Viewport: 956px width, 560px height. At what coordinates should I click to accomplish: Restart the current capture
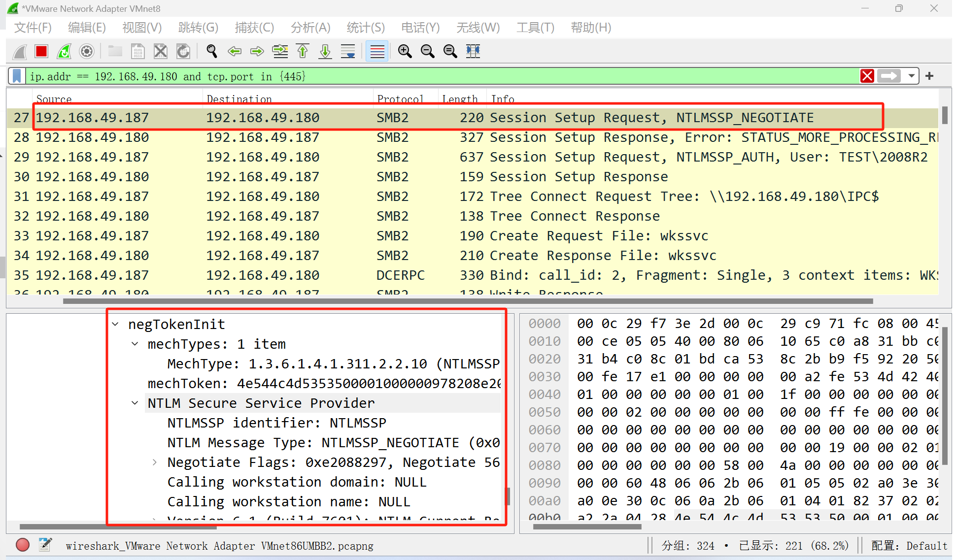[x=64, y=51]
